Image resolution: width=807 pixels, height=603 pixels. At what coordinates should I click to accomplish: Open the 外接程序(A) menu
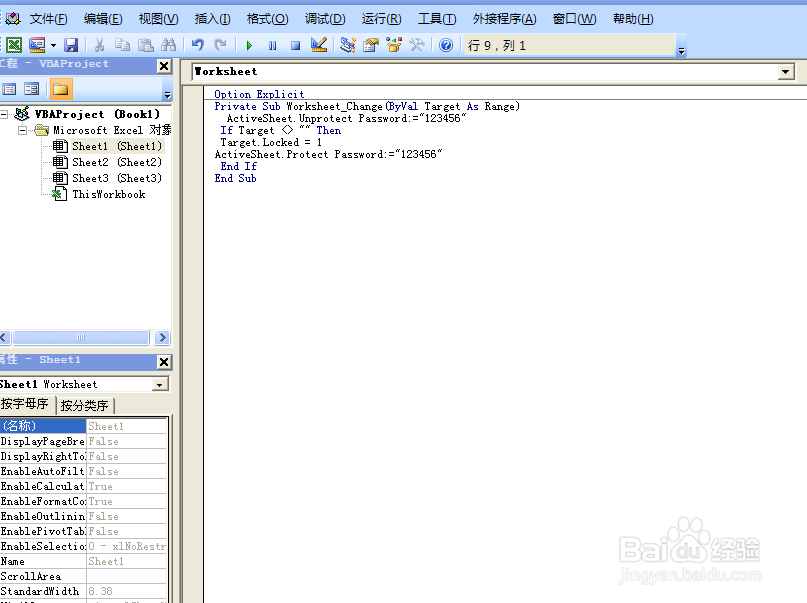pos(504,19)
